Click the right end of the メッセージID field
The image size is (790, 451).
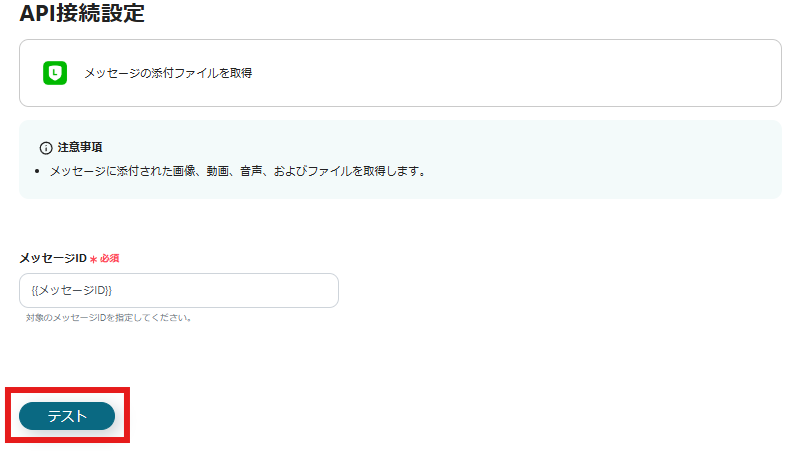click(322, 290)
